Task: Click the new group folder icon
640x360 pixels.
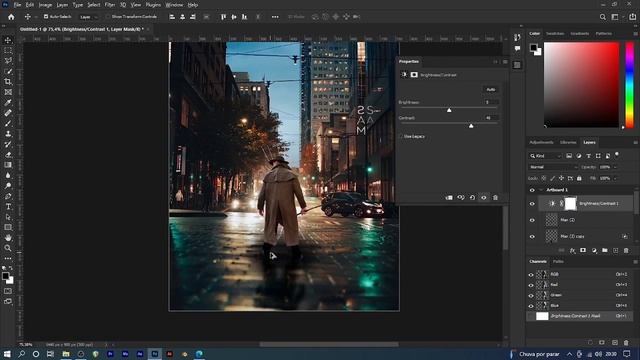Action: pyautogui.click(x=604, y=250)
